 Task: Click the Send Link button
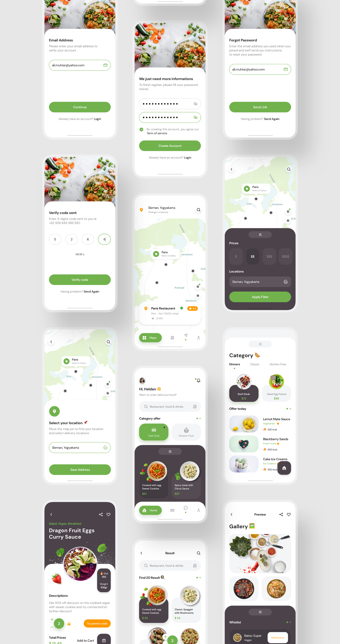pyautogui.click(x=260, y=107)
